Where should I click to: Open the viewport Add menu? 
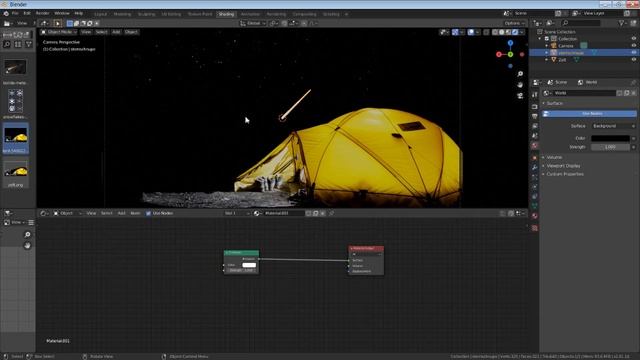pos(116,32)
